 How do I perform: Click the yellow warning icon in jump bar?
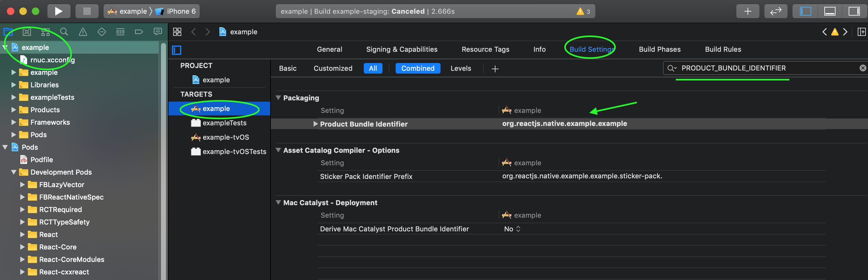click(835, 32)
